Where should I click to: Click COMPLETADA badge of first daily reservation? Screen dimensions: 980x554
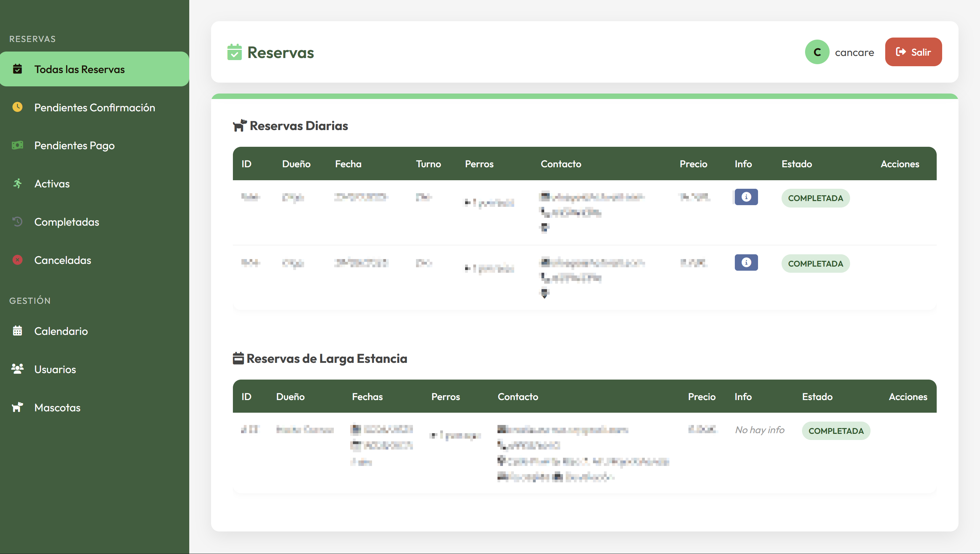(815, 198)
